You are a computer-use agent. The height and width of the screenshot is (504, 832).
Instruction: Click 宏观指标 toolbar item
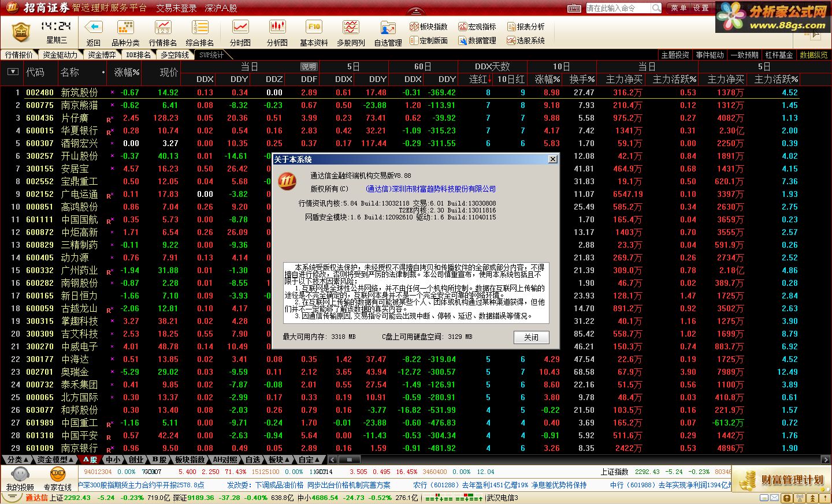tap(477, 27)
